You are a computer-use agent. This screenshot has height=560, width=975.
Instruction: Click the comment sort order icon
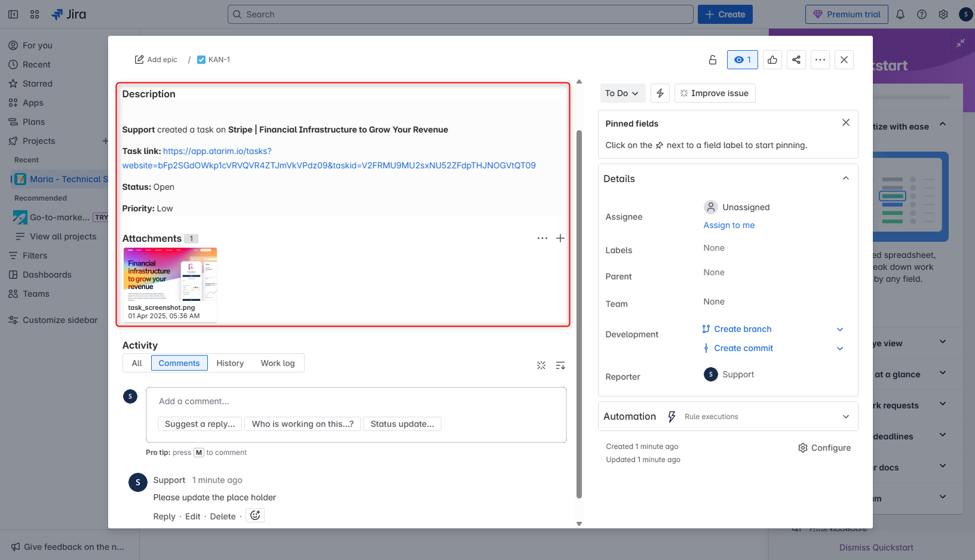pyautogui.click(x=560, y=365)
